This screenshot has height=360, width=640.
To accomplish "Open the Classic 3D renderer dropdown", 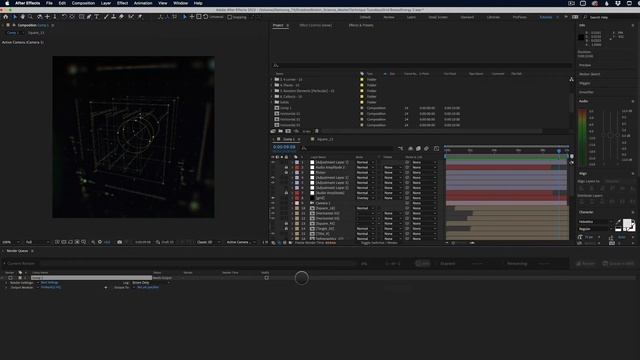I will pyautogui.click(x=208, y=242).
